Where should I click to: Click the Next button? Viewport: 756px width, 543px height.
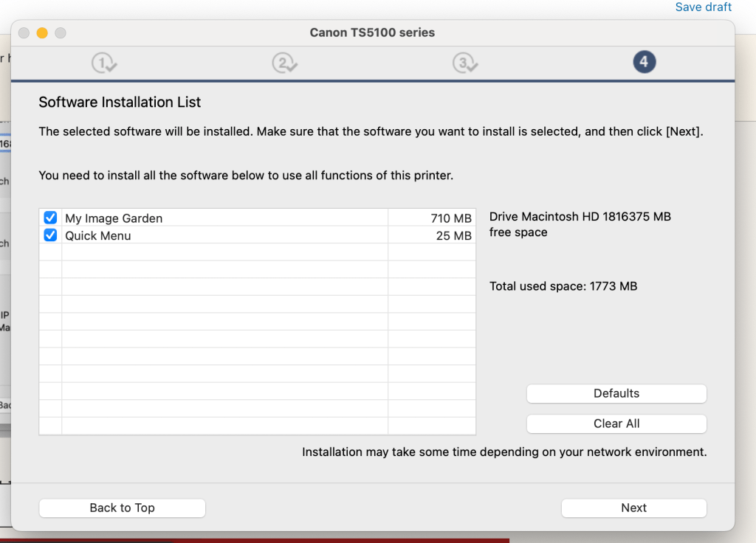[x=633, y=508]
